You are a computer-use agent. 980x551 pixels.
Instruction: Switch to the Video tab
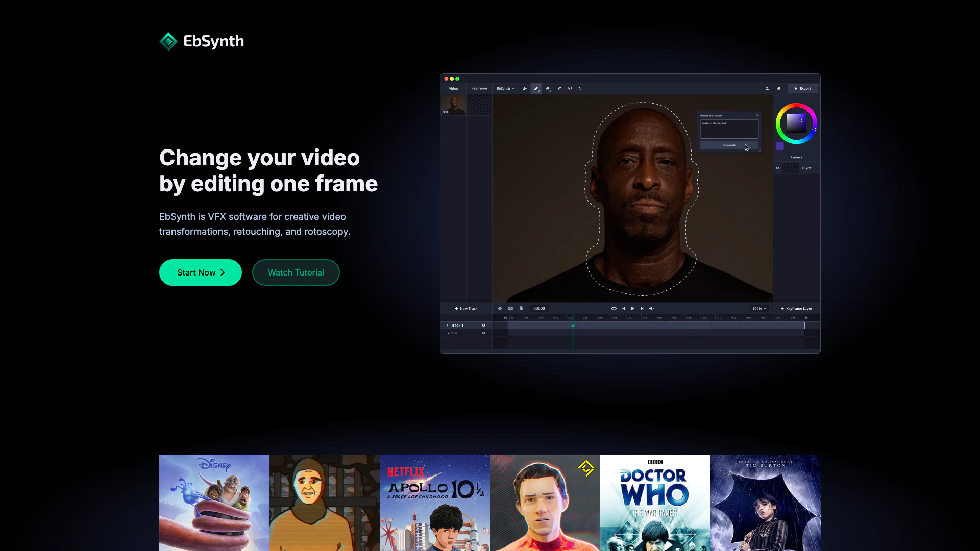click(x=453, y=89)
